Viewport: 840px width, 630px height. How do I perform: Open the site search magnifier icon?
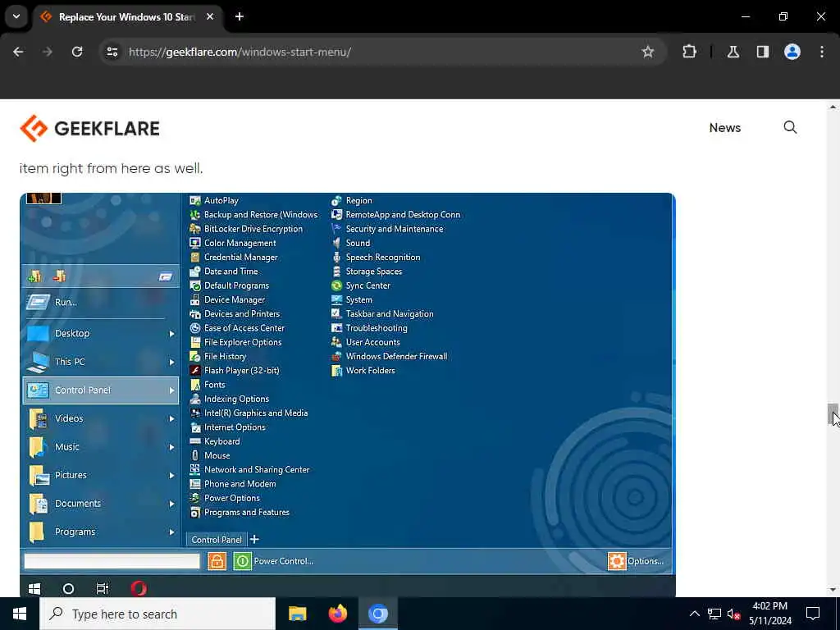[790, 127]
